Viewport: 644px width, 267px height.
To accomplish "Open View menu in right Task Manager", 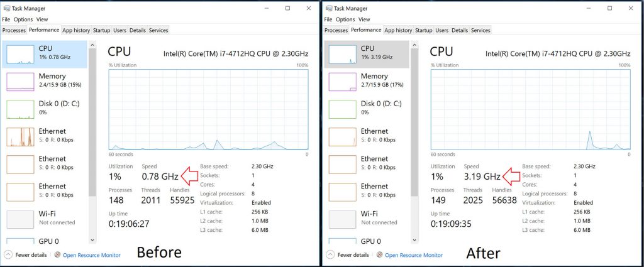I will 364,19.
